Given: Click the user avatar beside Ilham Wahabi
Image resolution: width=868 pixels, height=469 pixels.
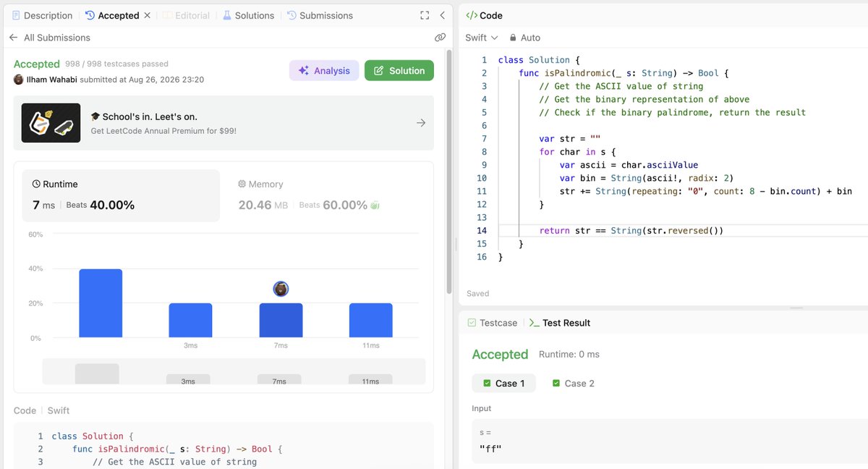Looking at the screenshot, I should pos(18,80).
